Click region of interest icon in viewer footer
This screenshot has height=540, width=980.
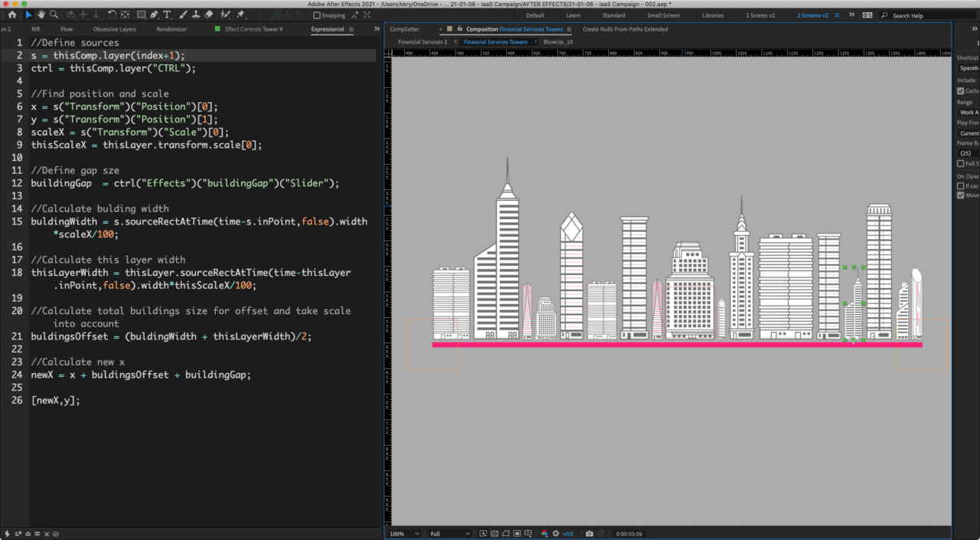tap(517, 534)
